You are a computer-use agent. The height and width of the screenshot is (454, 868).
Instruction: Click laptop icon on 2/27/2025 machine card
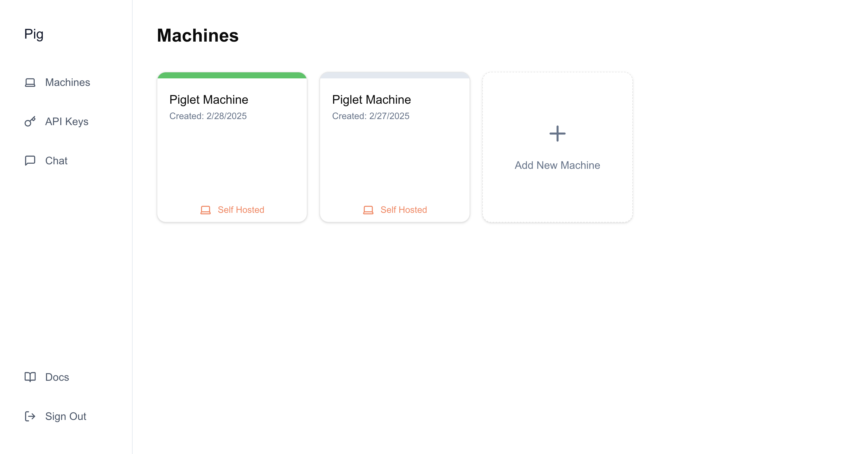[x=368, y=210]
